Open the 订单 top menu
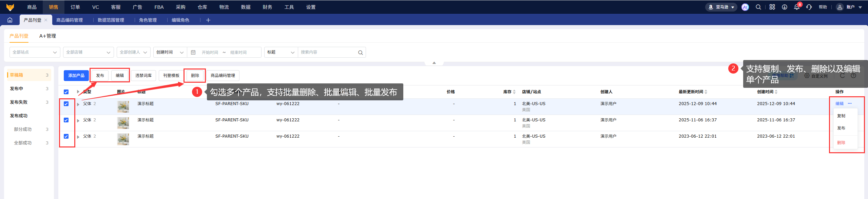 coord(75,7)
